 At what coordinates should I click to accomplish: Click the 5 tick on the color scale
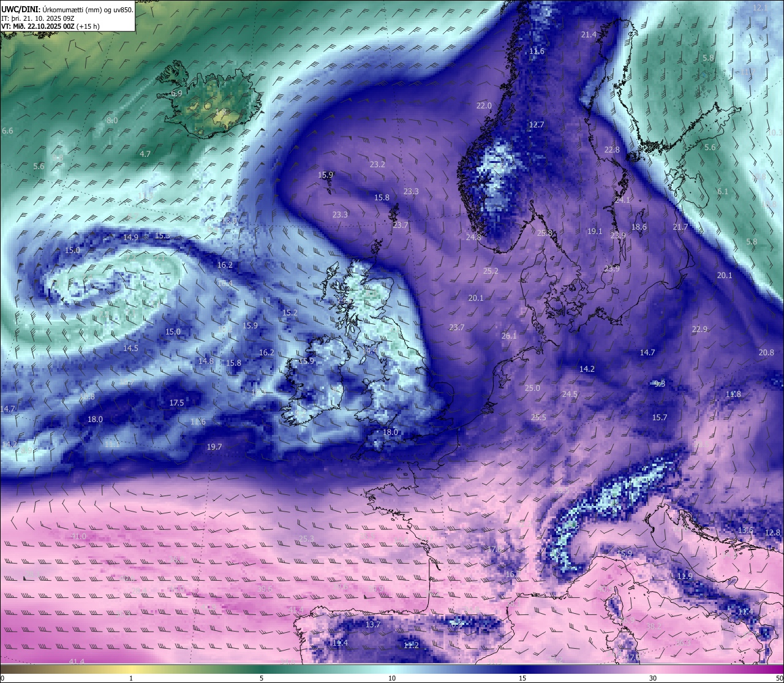[x=262, y=678]
